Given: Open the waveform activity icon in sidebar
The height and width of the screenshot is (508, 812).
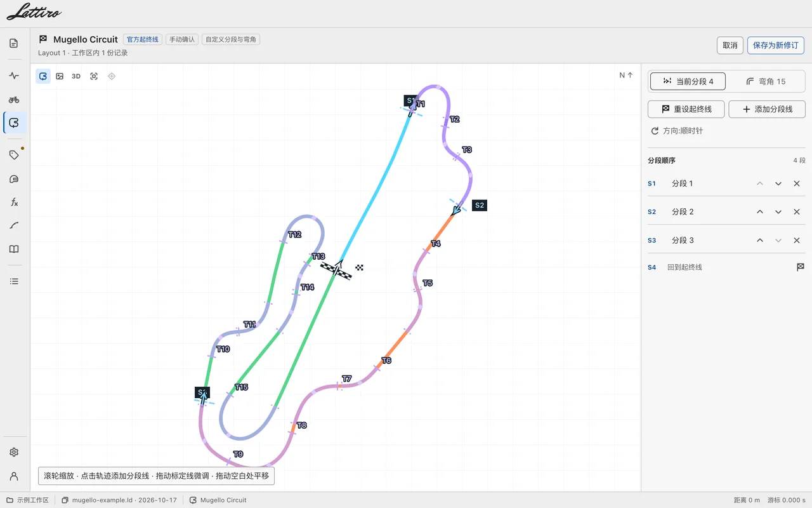Looking at the screenshot, I should coord(14,76).
